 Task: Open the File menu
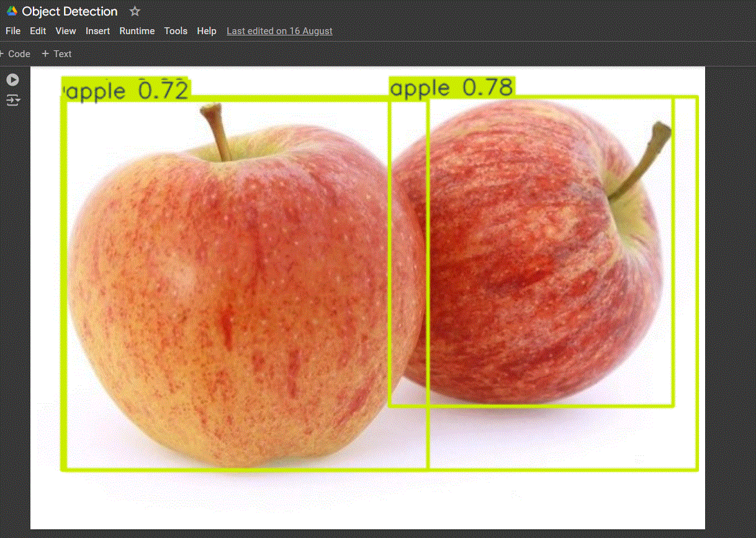[12, 30]
